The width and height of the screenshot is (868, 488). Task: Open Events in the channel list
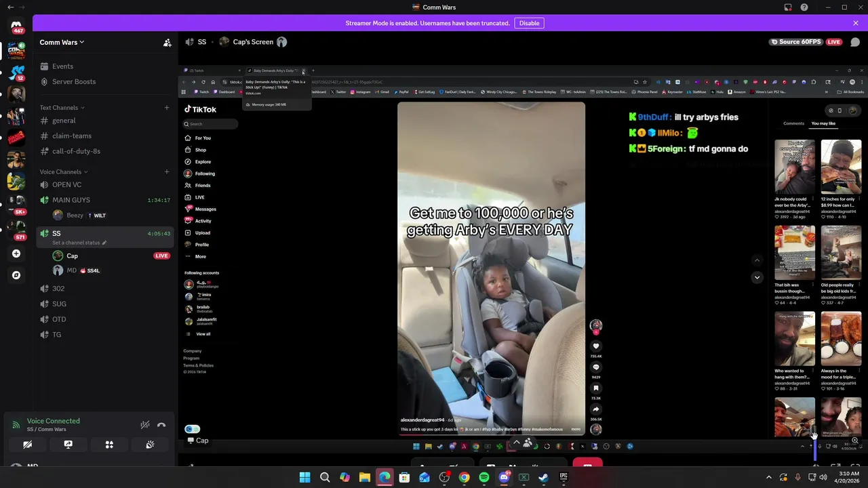[x=105, y=66]
